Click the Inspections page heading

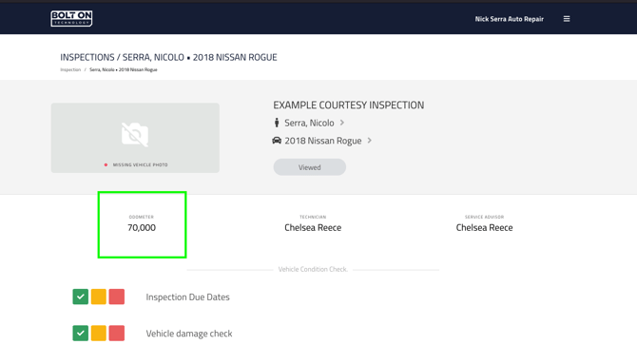coord(168,57)
